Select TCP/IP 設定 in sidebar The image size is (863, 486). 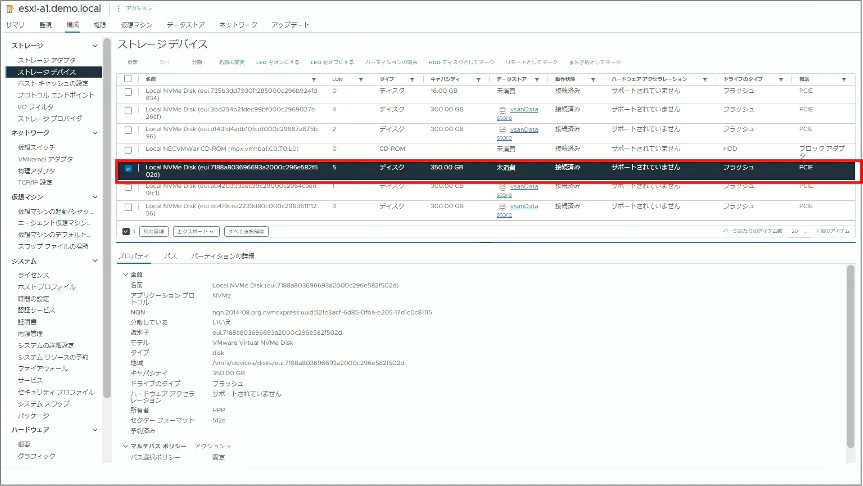(x=35, y=182)
